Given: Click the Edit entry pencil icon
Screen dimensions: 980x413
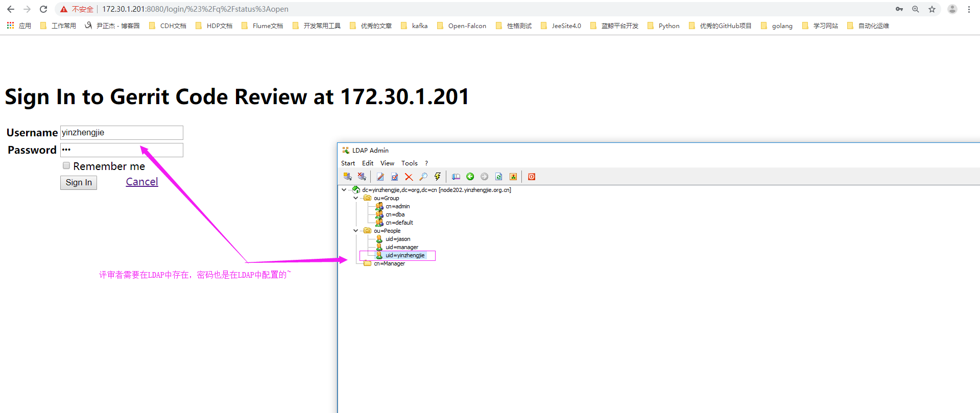Looking at the screenshot, I should pyautogui.click(x=380, y=177).
